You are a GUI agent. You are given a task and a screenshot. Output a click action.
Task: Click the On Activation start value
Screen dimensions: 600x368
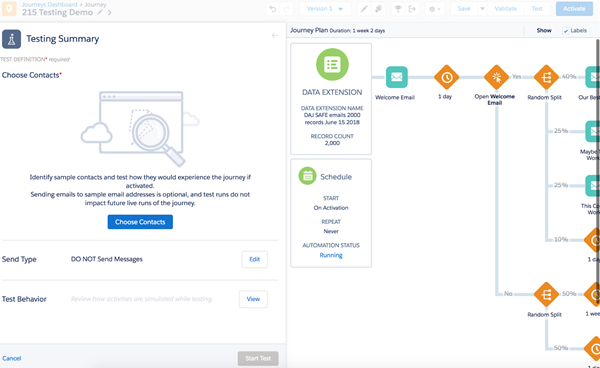(331, 208)
